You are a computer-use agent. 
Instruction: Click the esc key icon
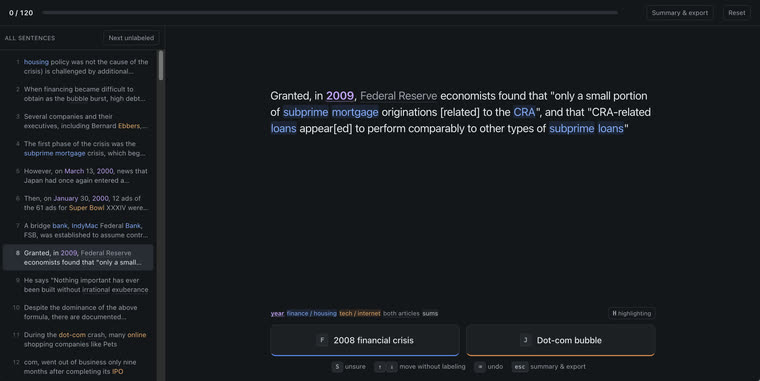(x=520, y=366)
